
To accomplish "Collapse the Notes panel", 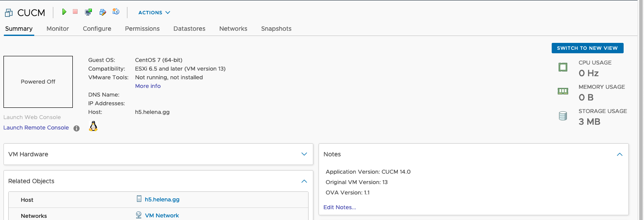I will click(619, 154).
